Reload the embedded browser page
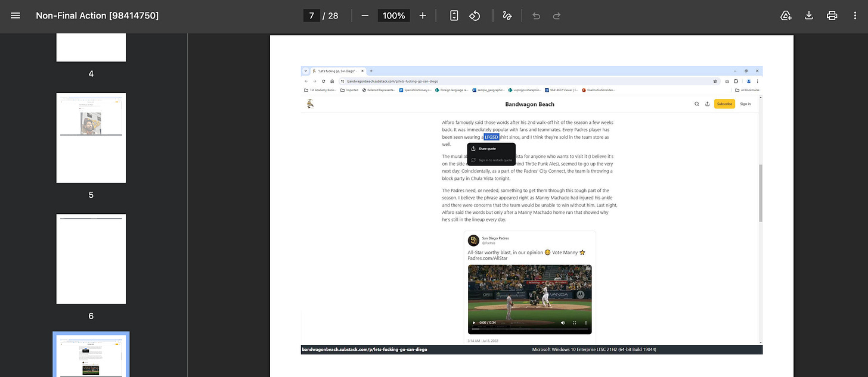868x377 pixels. (x=324, y=81)
